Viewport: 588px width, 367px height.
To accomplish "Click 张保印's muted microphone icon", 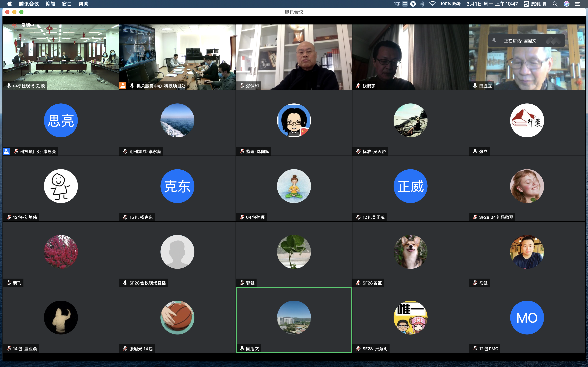I will [242, 86].
